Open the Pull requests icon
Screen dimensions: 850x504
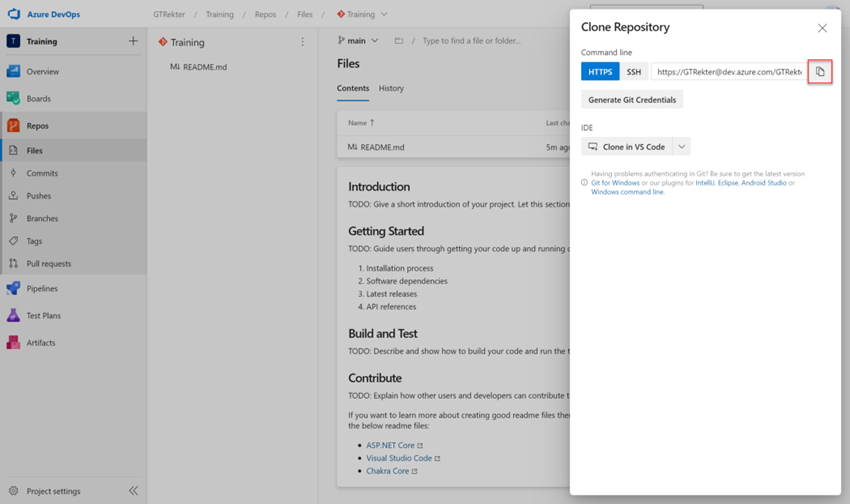(x=14, y=263)
